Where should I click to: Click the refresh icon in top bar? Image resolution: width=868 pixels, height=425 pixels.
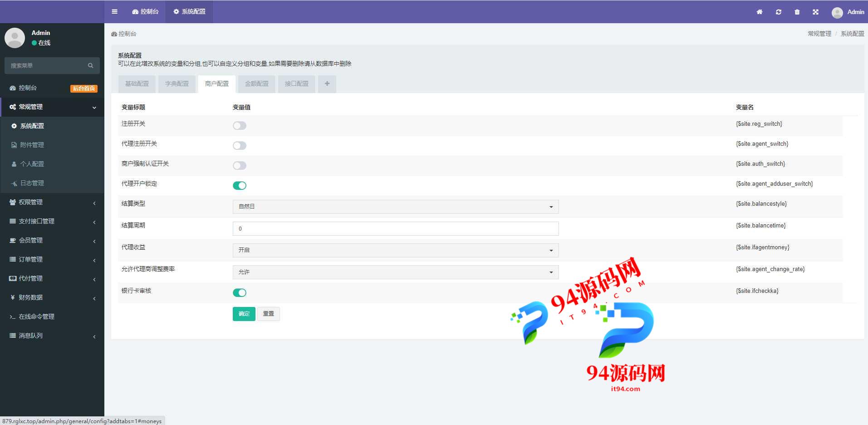pos(779,12)
